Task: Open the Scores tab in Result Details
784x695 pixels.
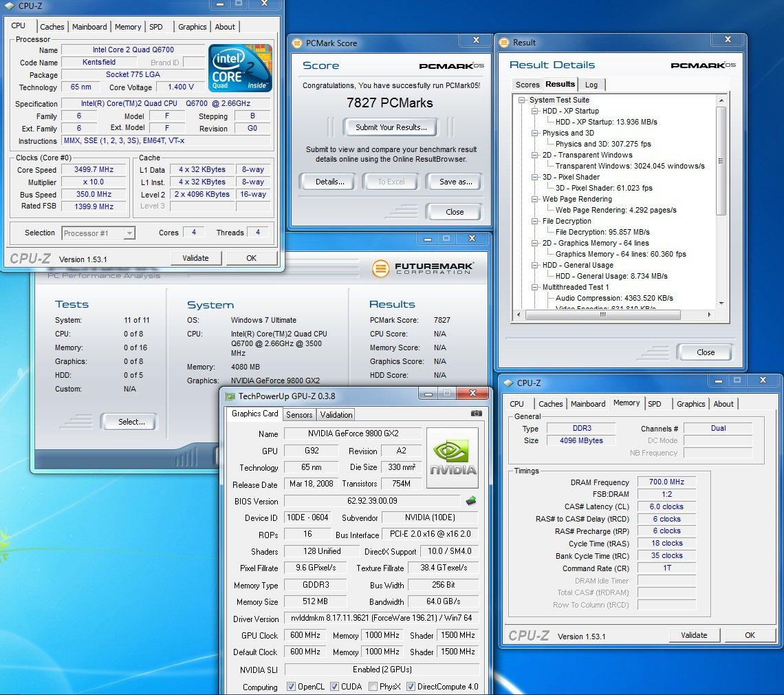Action: pos(527,85)
